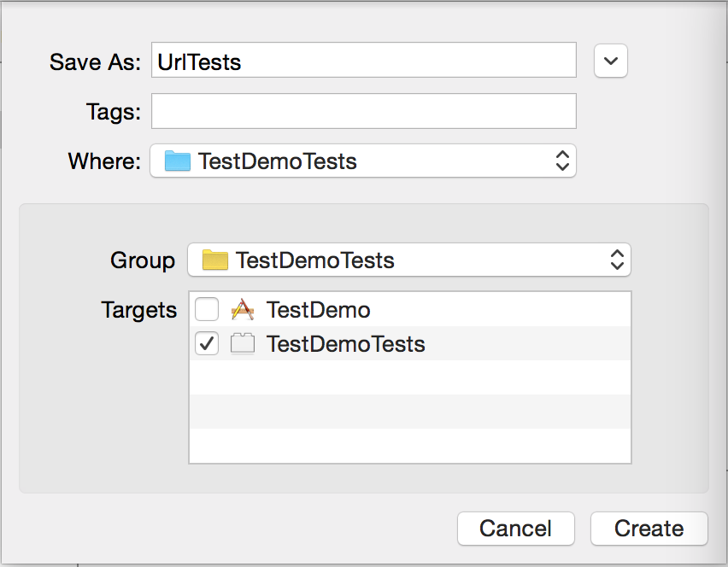Open the Where location dropdown
728x567 pixels.
click(362, 161)
